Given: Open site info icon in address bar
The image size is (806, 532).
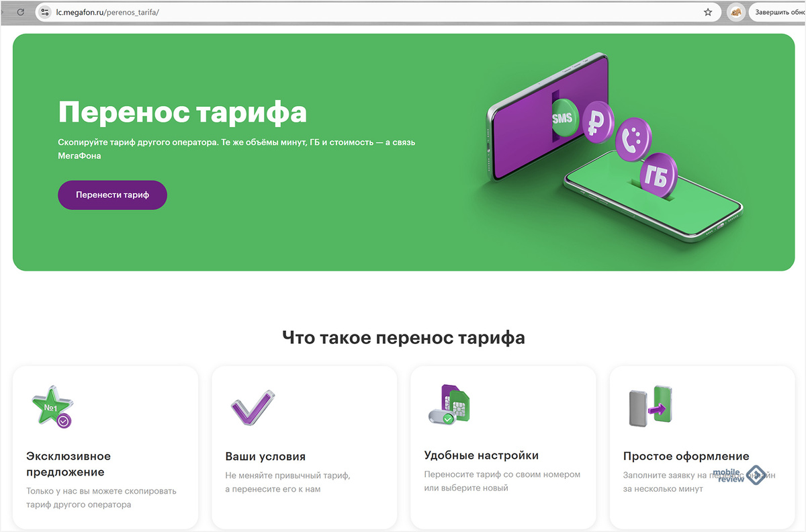Looking at the screenshot, I should click(x=46, y=12).
